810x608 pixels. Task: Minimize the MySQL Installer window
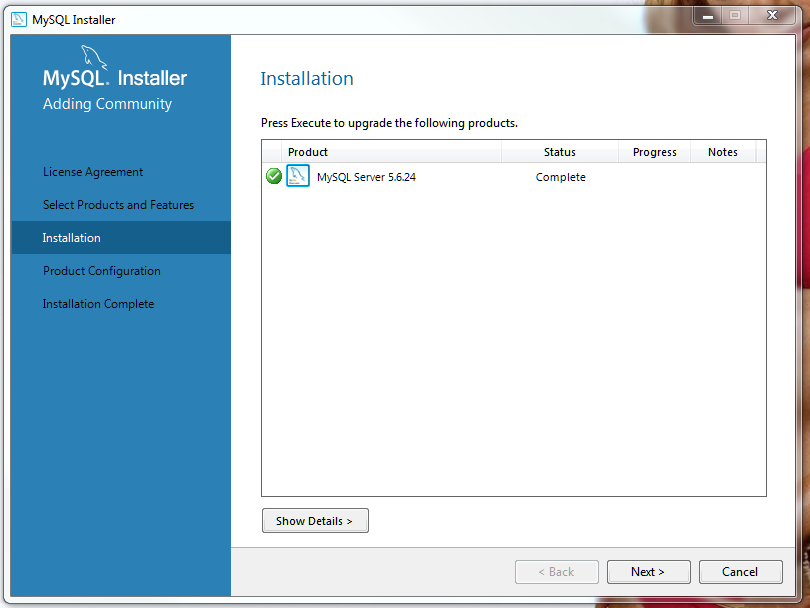(708, 16)
